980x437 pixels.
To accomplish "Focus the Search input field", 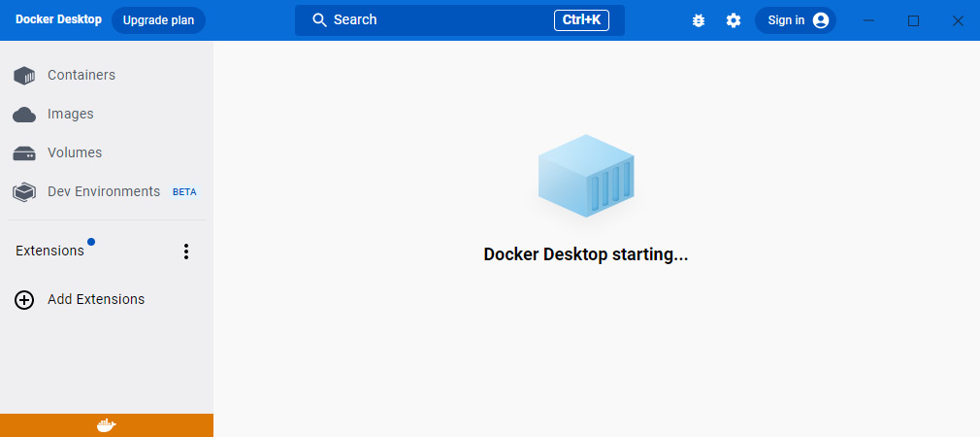I will (459, 20).
